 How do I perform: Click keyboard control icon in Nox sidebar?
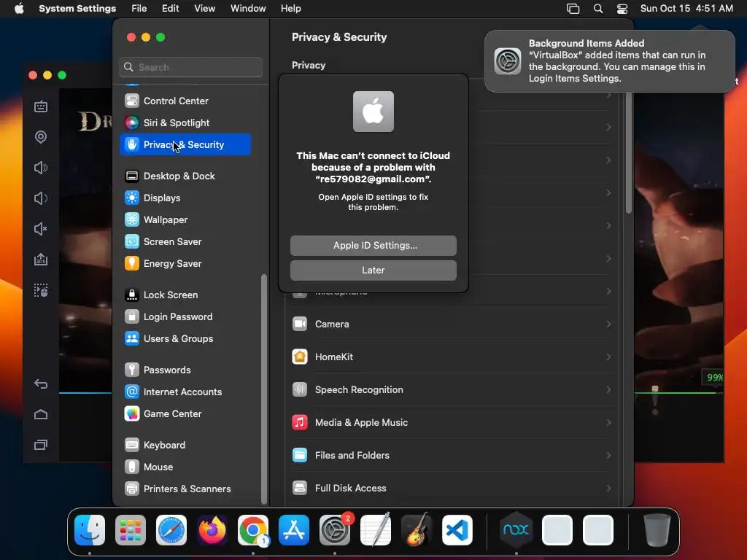tap(41, 106)
